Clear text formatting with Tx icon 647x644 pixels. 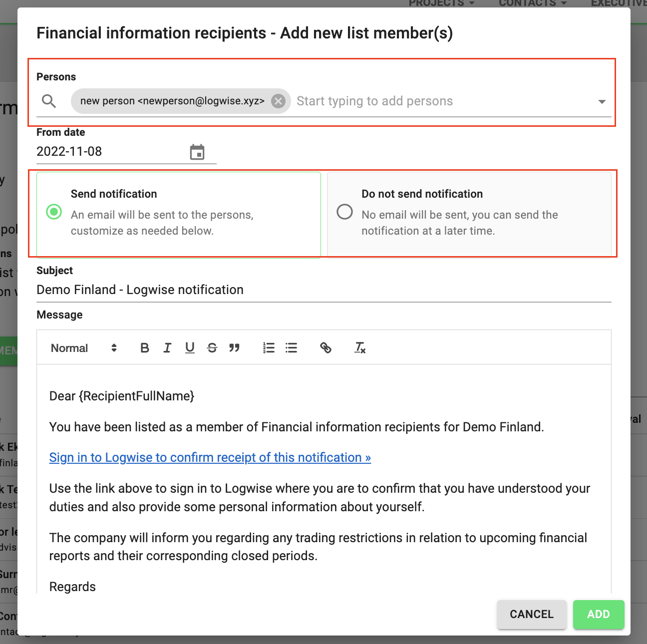[x=360, y=348]
